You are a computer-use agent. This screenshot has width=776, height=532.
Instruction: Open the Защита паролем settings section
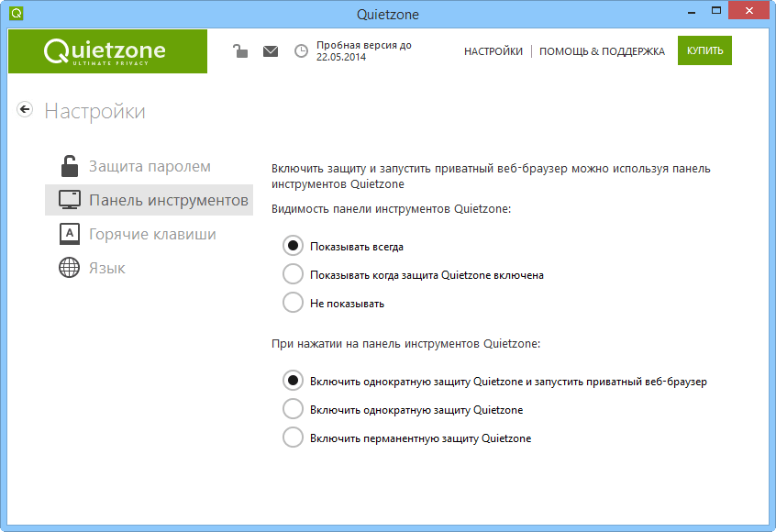pyautogui.click(x=149, y=166)
